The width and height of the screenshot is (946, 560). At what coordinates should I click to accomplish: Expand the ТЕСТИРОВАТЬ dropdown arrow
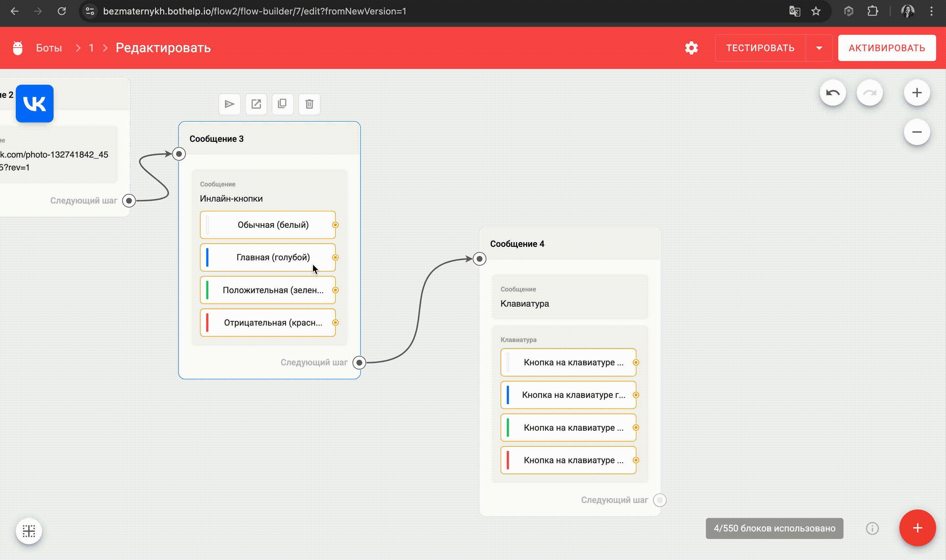pos(819,48)
